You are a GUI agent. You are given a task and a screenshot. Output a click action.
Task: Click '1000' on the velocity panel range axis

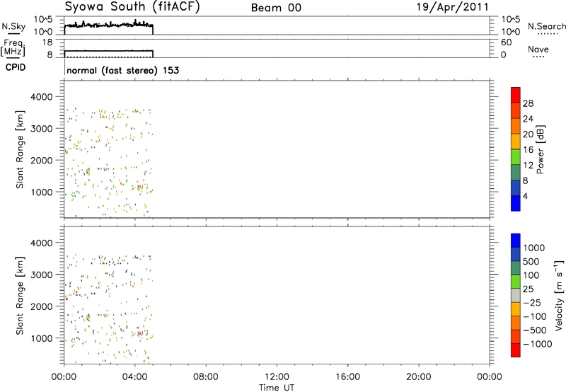tap(42, 338)
